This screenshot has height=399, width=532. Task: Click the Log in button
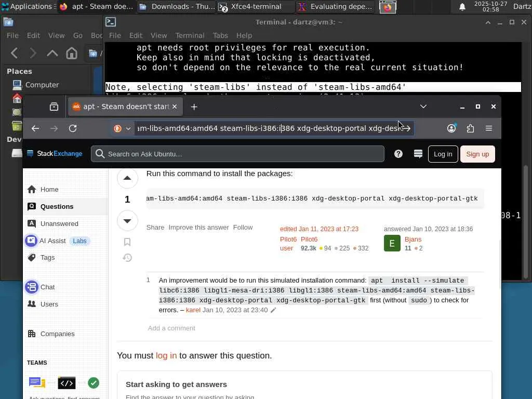click(x=443, y=154)
